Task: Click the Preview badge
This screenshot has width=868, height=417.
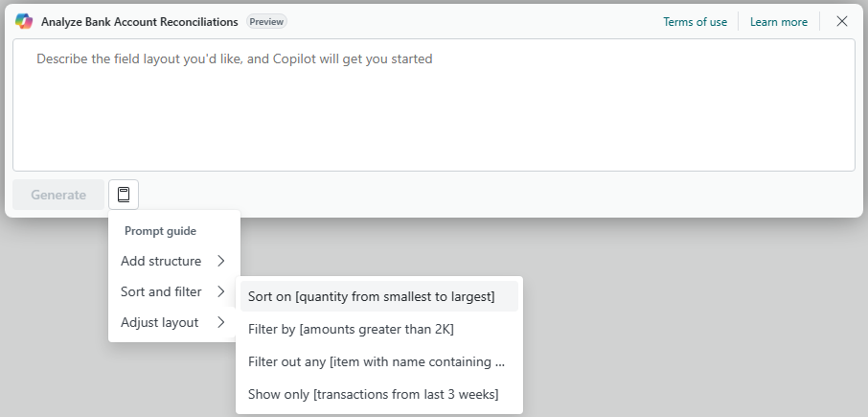Action: 267,22
